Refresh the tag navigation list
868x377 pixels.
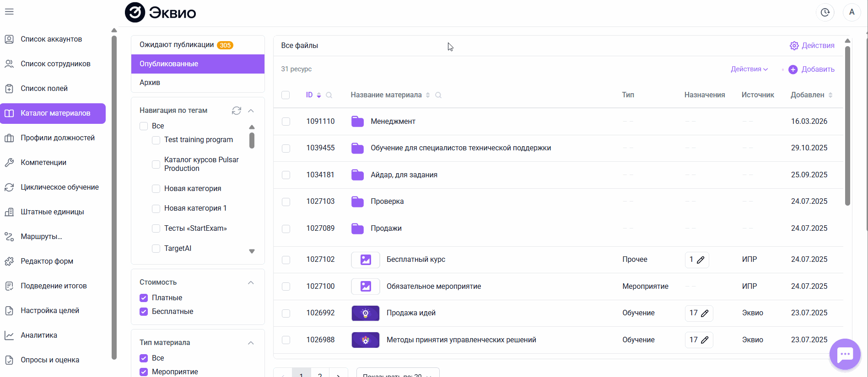[236, 111]
